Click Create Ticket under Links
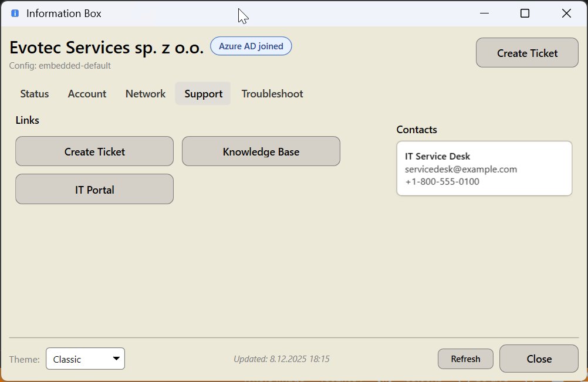Screen dimensions: 588x382 (94, 151)
